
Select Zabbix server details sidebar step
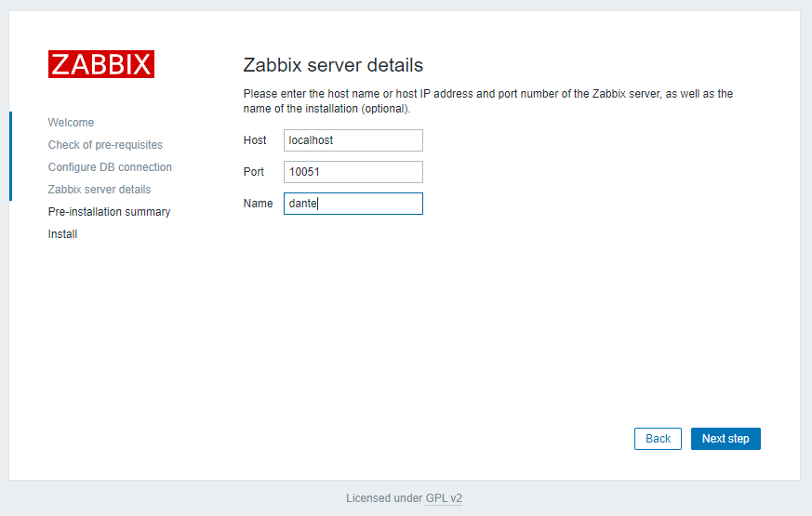click(x=100, y=190)
